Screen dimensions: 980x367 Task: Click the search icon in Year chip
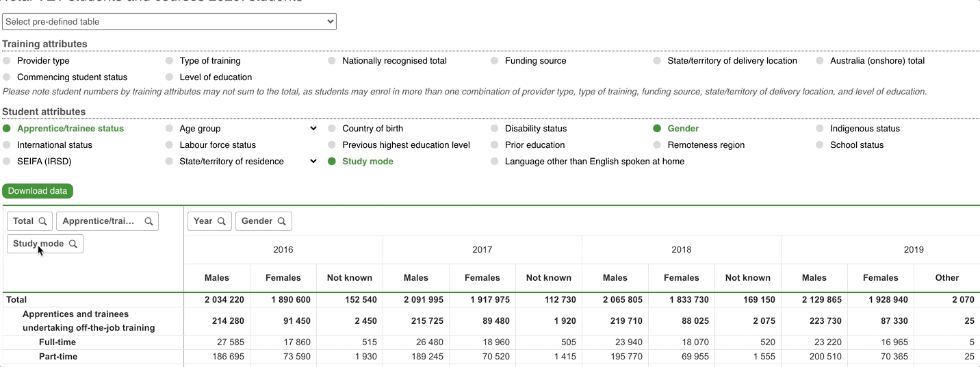click(x=222, y=221)
